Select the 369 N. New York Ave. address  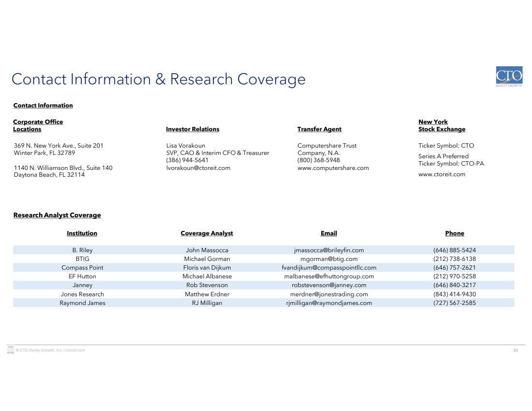pos(59,146)
